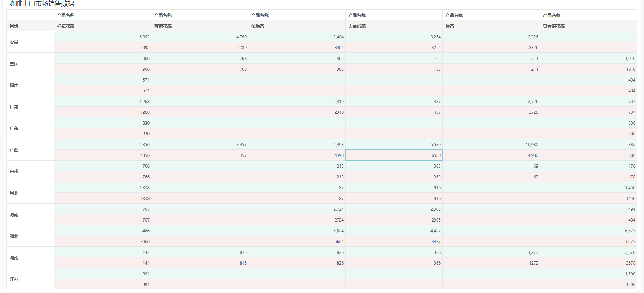
Task: Select the cell showing 6,577
Action: 588,231
